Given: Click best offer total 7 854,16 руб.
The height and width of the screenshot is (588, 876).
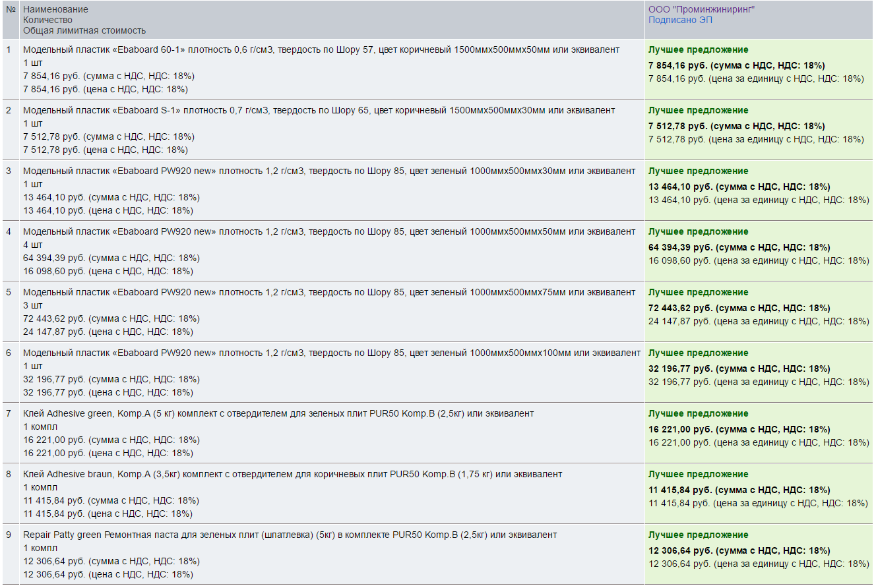Looking at the screenshot, I should [736, 65].
